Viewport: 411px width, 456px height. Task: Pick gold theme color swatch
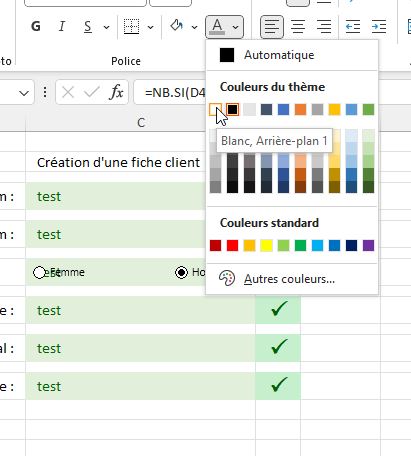[x=334, y=109]
